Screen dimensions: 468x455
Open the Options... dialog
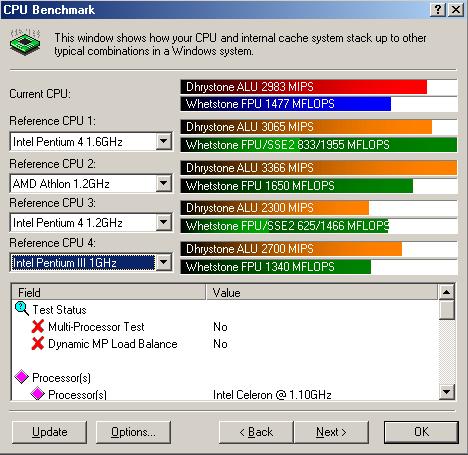click(x=133, y=432)
